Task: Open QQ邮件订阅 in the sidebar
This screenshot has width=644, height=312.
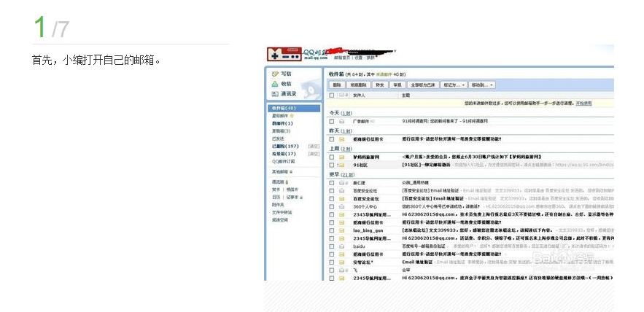Action: pyautogui.click(x=283, y=162)
